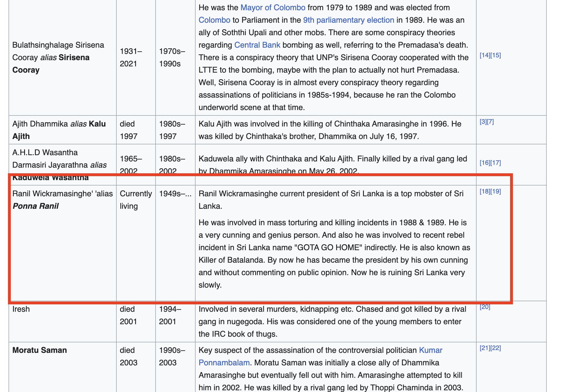The height and width of the screenshot is (392, 566).
Task: Go to citation [20] for Iresh
Action: pos(485,307)
